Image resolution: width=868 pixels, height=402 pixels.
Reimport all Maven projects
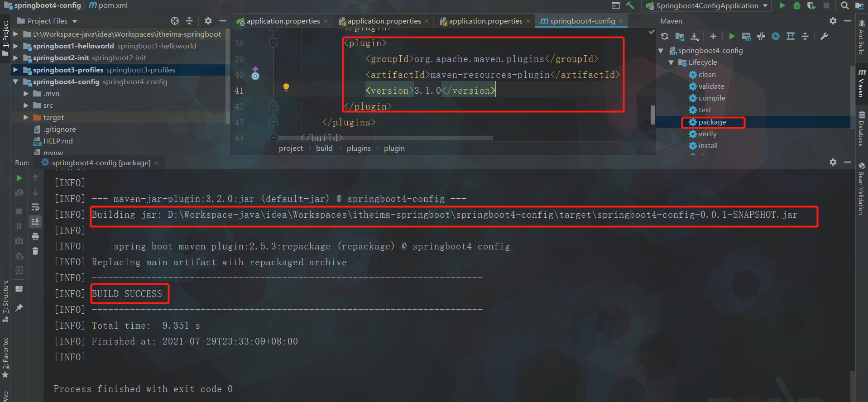tap(665, 36)
